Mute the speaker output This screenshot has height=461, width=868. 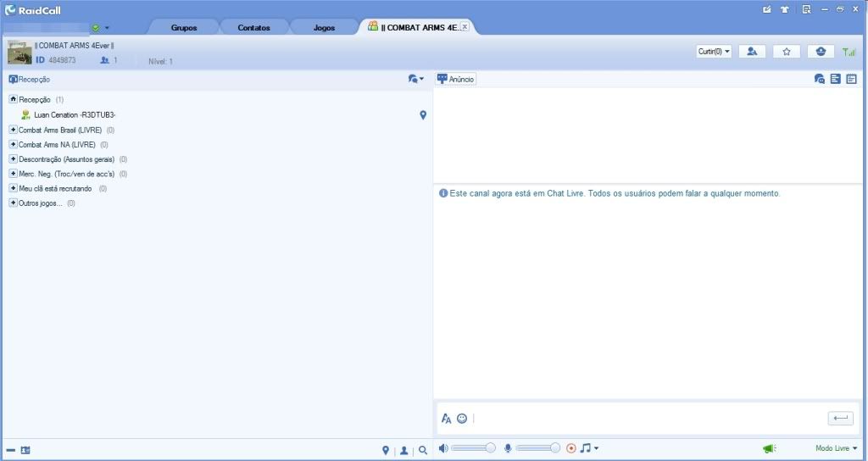[x=442, y=448]
